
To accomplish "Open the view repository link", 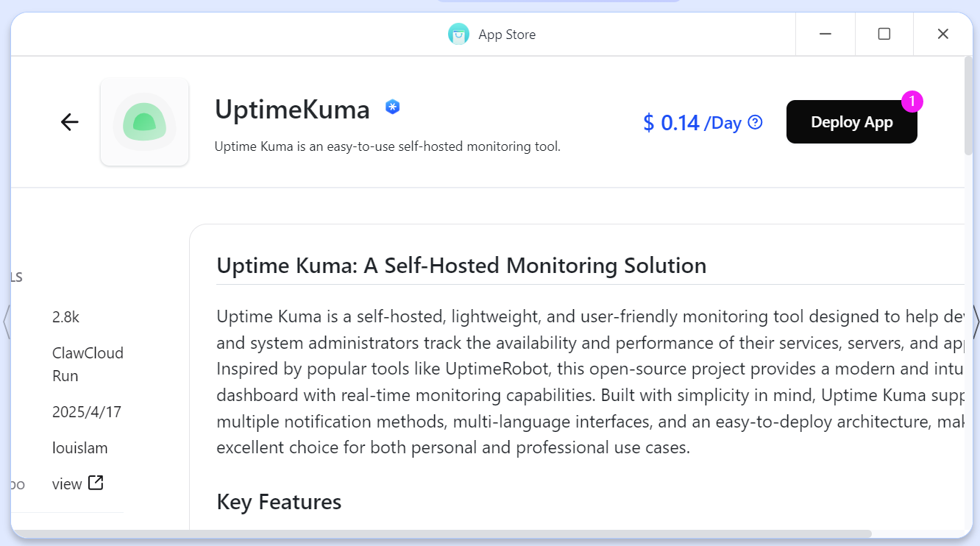I will point(67,484).
